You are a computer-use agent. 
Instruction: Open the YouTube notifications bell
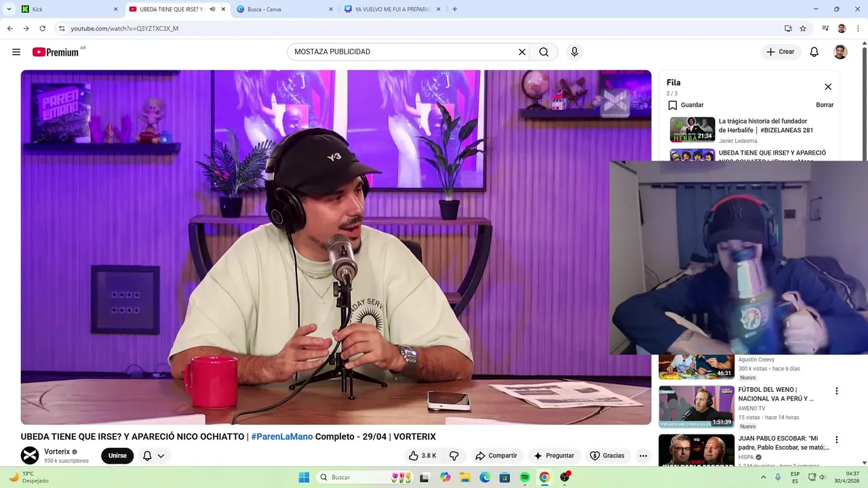coord(814,52)
